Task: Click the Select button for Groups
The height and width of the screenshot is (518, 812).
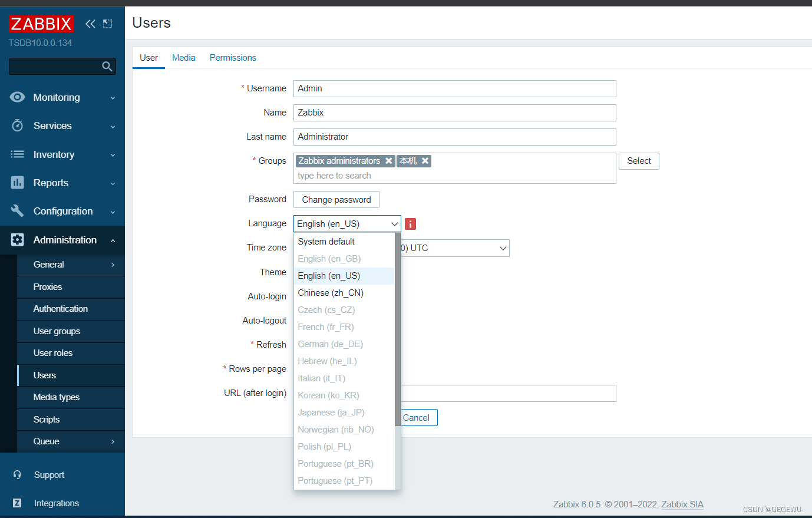Action: 639,161
